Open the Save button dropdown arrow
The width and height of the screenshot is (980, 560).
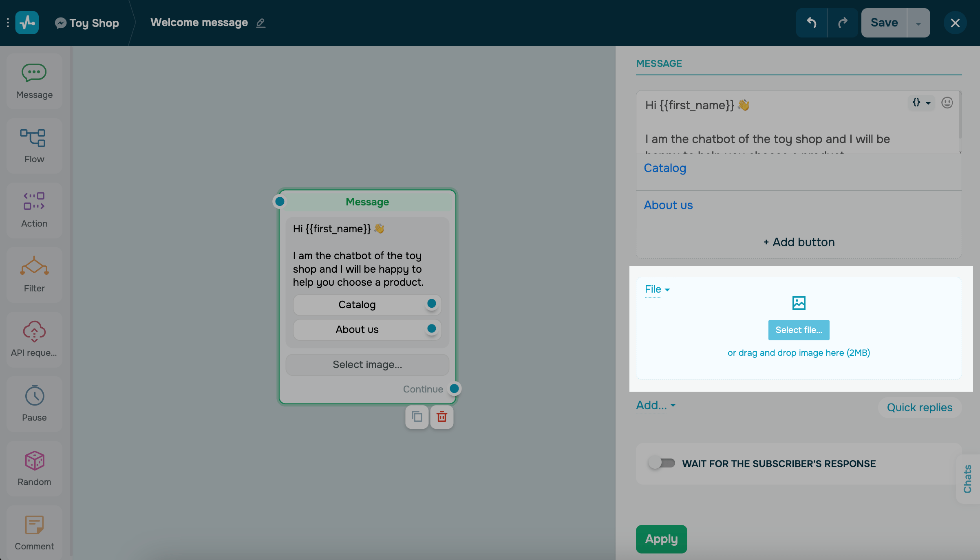pyautogui.click(x=918, y=22)
